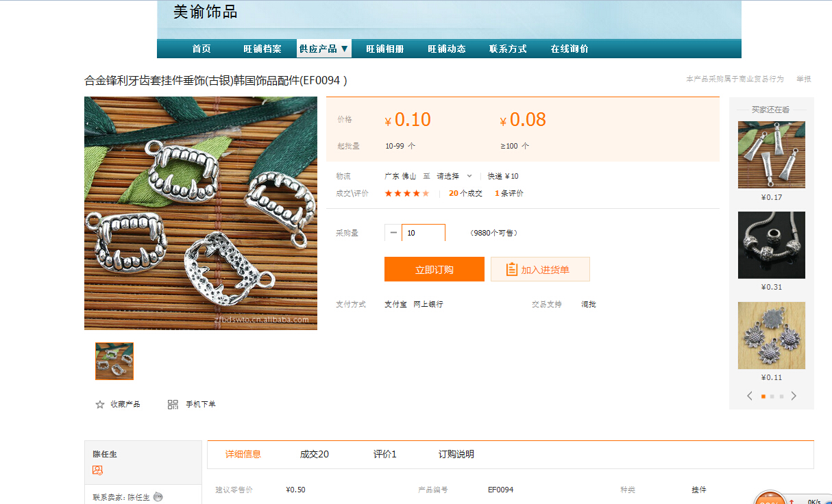Open the sunflower charm recommended product
This screenshot has width=832, height=504.
[x=771, y=336]
